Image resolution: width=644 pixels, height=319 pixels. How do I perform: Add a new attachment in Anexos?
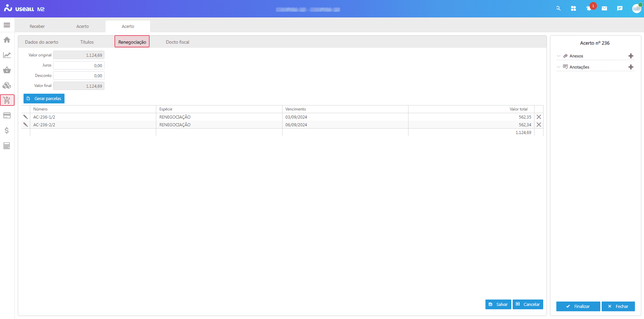pos(631,56)
